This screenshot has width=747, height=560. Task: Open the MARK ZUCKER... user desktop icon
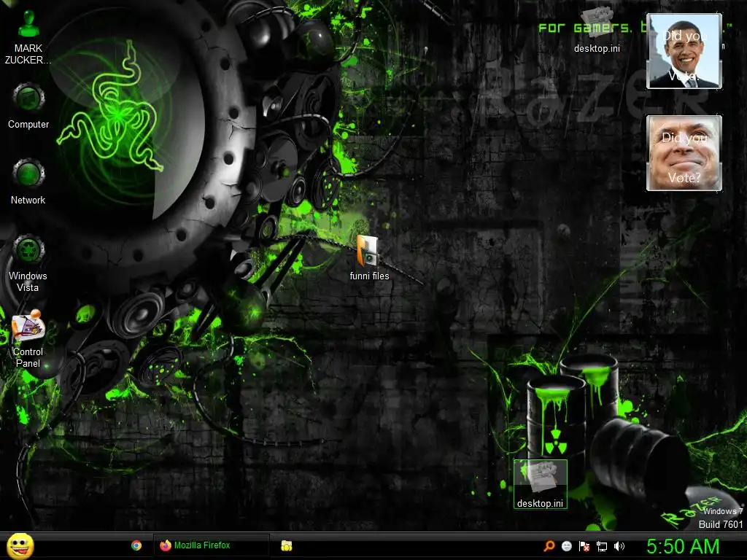(x=28, y=37)
